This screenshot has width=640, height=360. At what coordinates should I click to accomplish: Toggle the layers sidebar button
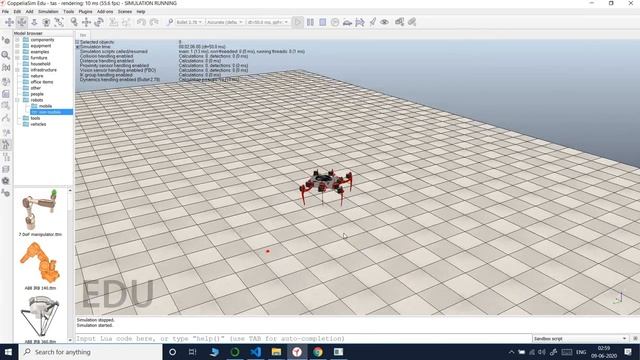point(6,169)
